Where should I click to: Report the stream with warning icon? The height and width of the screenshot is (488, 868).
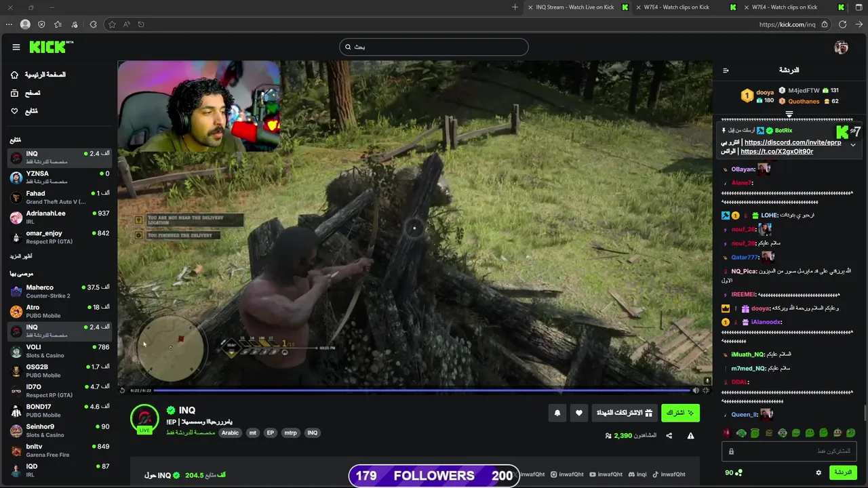[x=690, y=436]
